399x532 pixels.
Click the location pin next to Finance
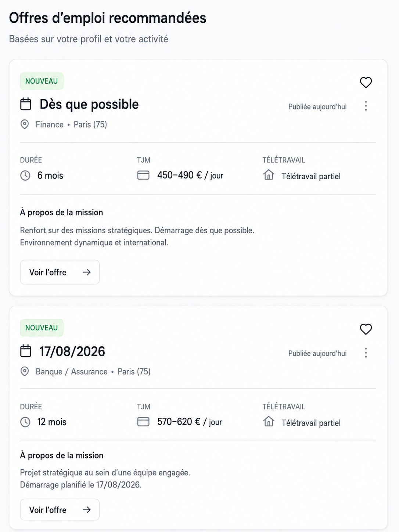point(25,124)
